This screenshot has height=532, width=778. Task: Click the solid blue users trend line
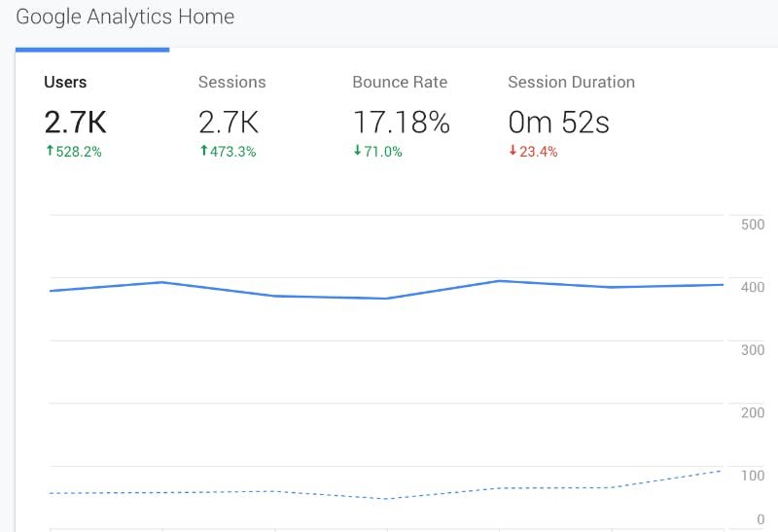(x=386, y=299)
